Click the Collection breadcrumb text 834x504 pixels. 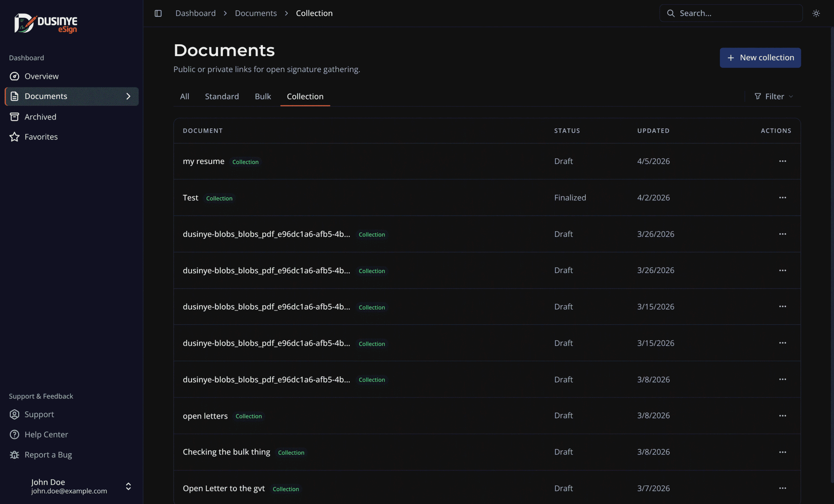click(314, 13)
